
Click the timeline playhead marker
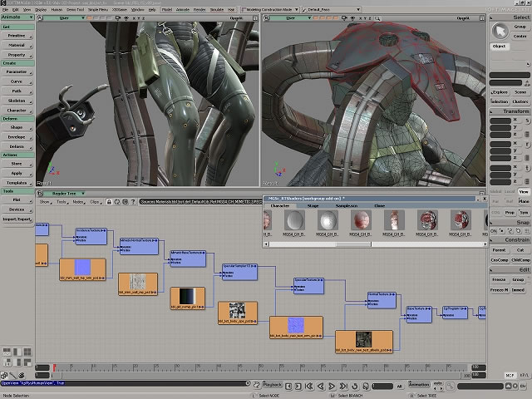55,367
